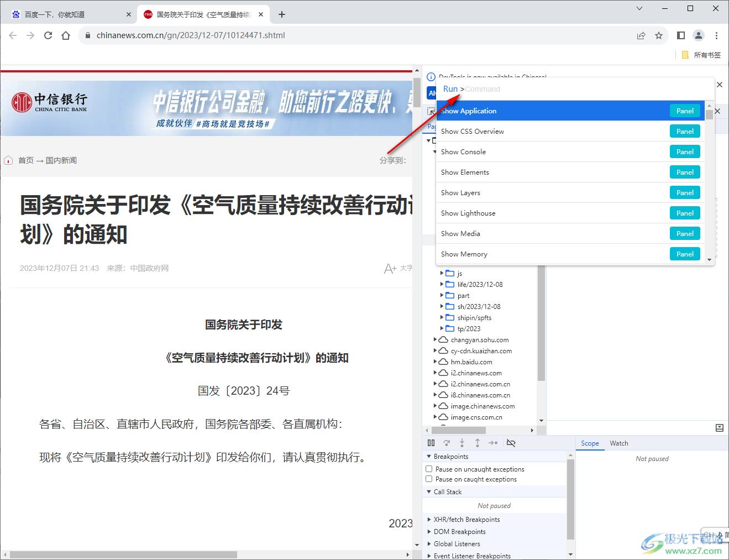This screenshot has height=560, width=729.
Task: Select Show Memory command
Action: pos(570,254)
